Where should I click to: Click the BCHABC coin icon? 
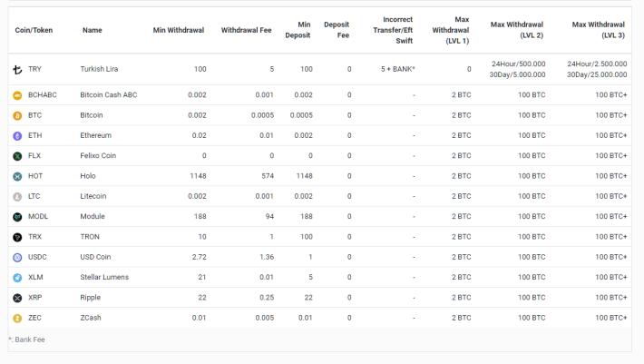[17, 95]
